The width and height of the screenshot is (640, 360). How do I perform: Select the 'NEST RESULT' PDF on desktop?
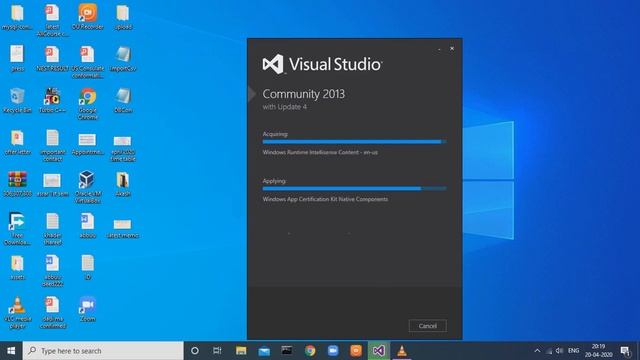[52, 59]
